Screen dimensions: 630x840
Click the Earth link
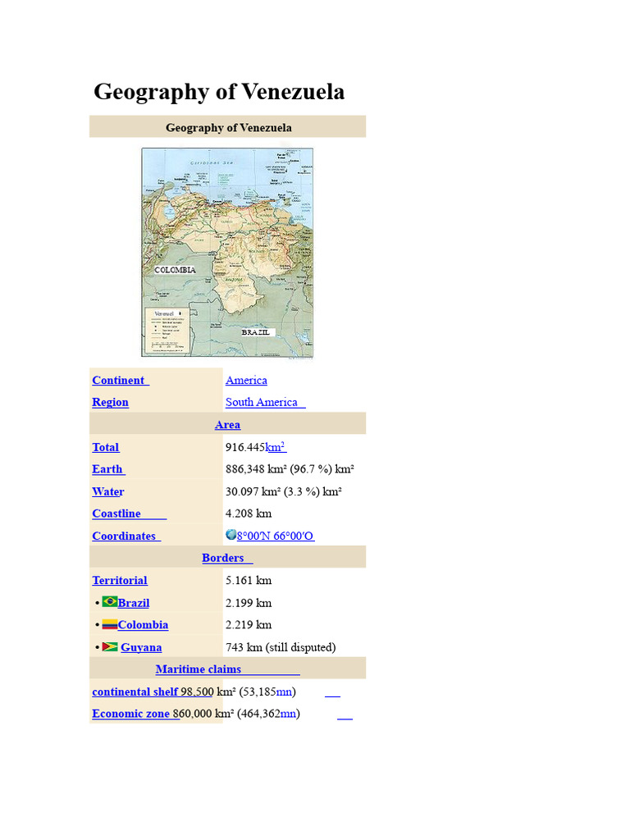coord(109,469)
